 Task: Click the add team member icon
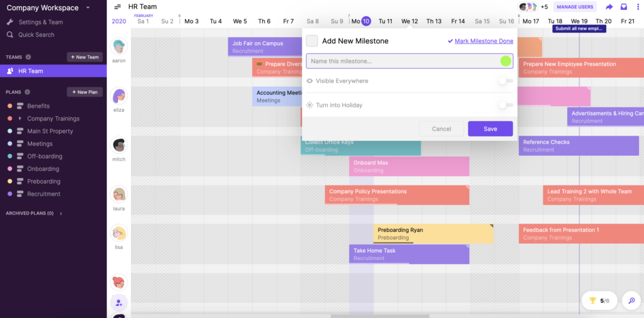[x=119, y=303]
